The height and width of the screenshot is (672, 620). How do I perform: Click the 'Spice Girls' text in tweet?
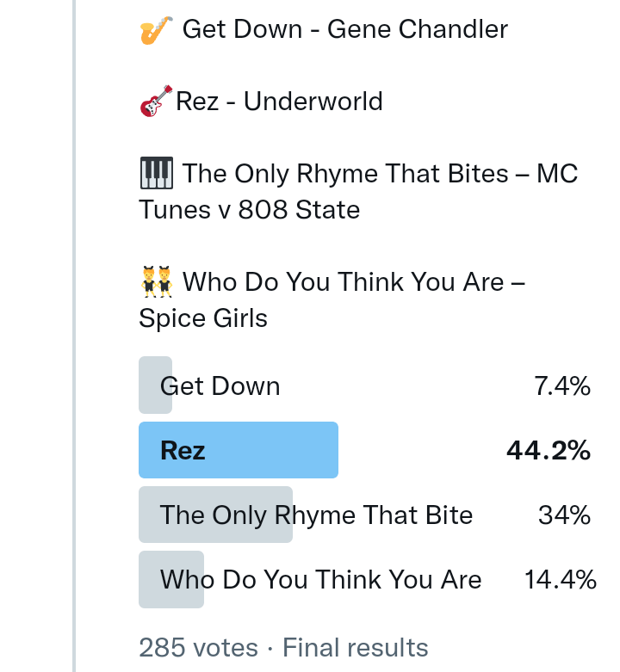[x=203, y=318]
